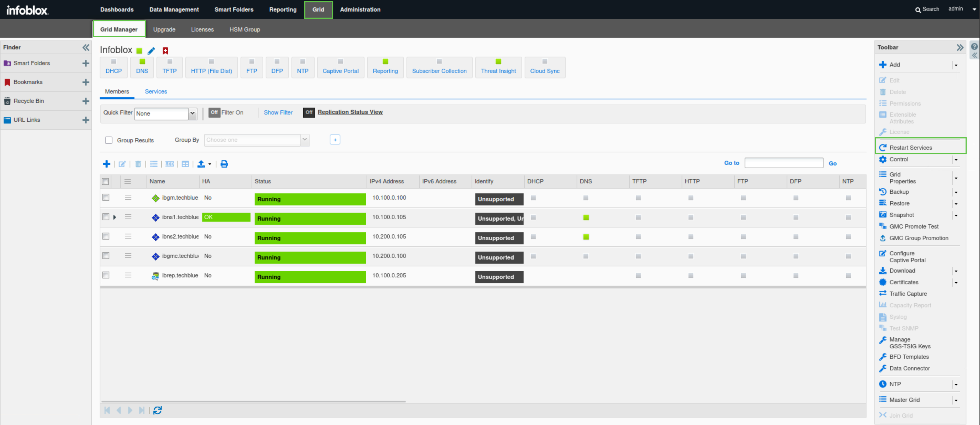Toggle the Replication Status View switch

tap(309, 113)
